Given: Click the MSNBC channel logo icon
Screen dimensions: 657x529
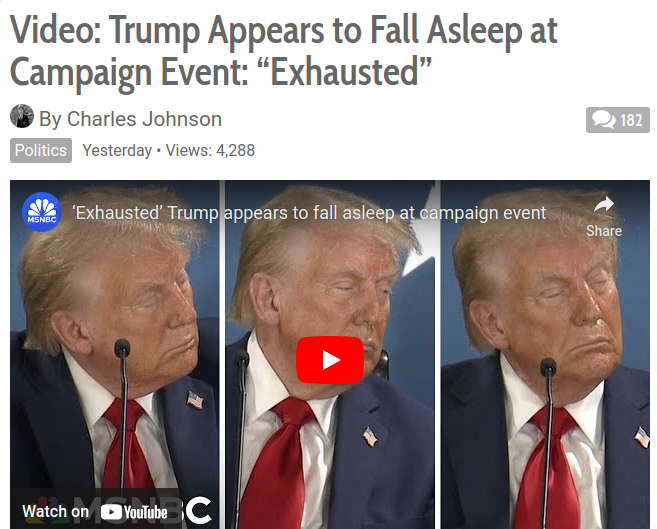Looking at the screenshot, I should tap(42, 212).
